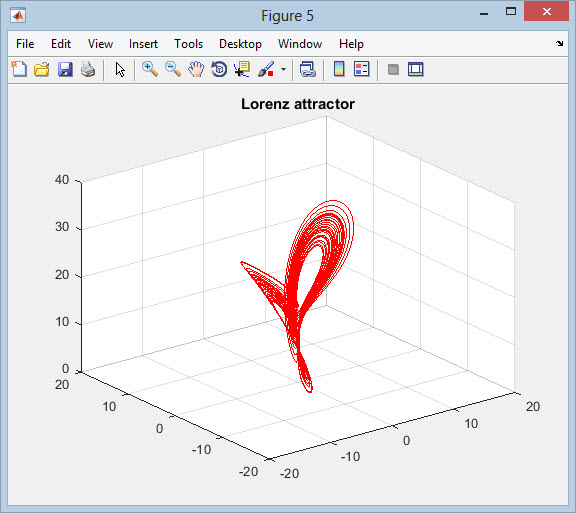Click the Link Plot icon
This screenshot has height=513, width=576.
[307, 69]
